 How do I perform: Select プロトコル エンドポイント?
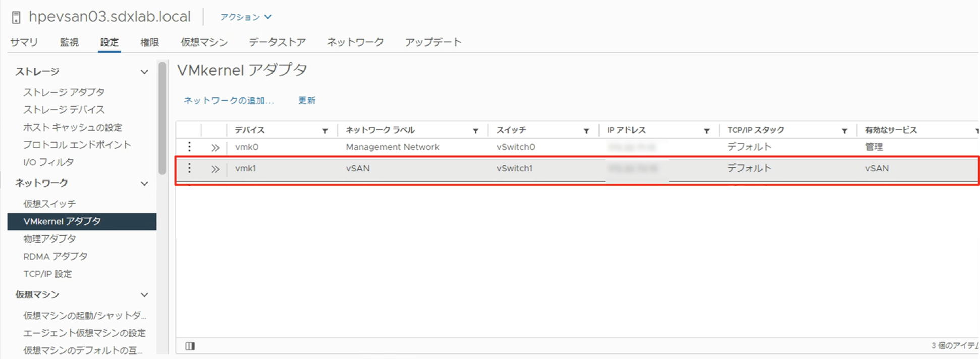pos(77,145)
